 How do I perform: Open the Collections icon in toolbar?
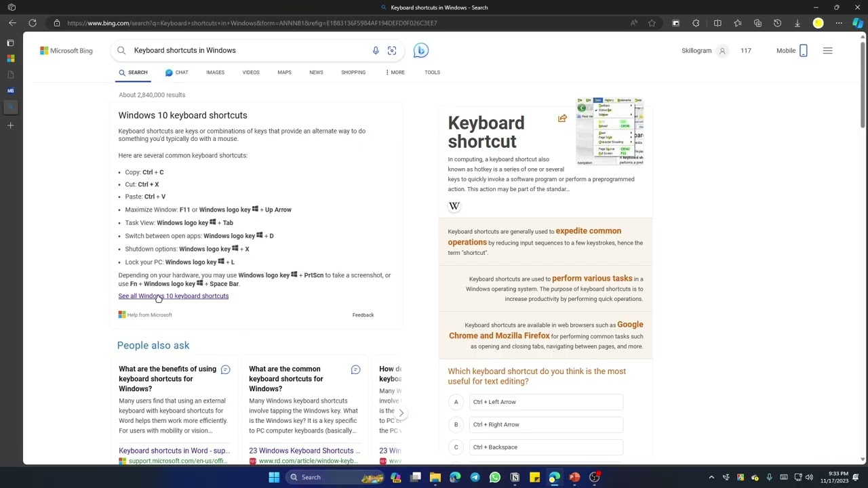tap(757, 23)
